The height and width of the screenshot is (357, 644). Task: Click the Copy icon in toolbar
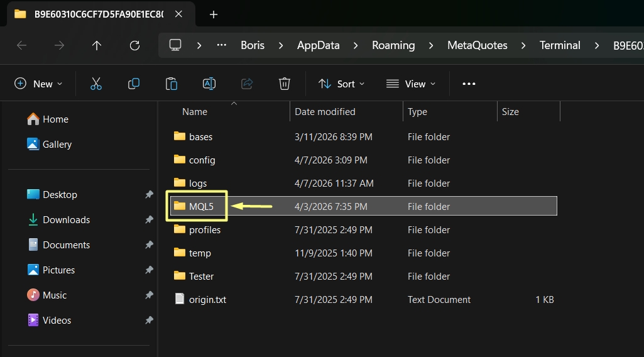point(133,84)
